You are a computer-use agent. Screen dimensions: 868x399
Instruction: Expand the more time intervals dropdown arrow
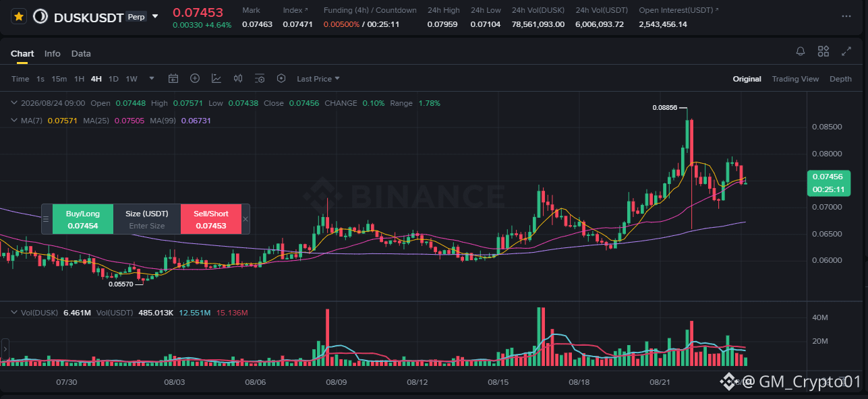(x=152, y=79)
